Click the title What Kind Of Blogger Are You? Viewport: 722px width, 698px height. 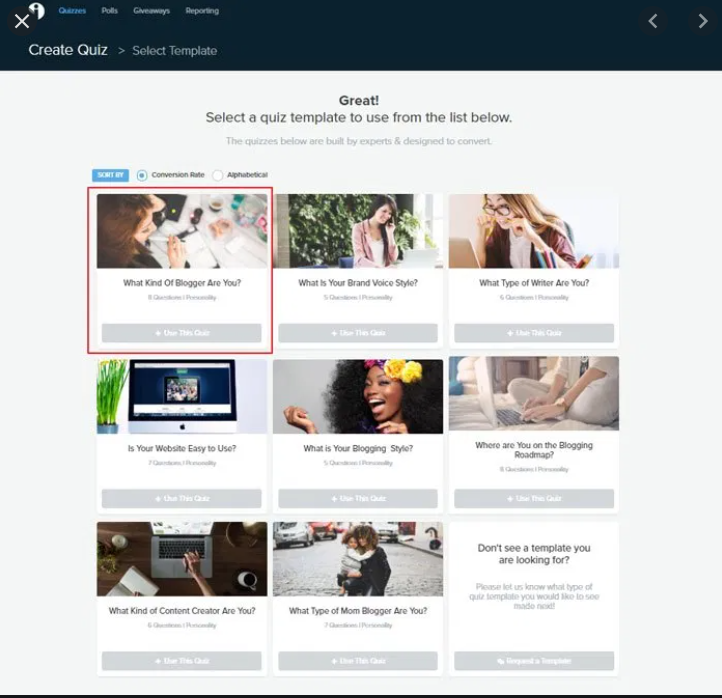pyautogui.click(x=182, y=283)
